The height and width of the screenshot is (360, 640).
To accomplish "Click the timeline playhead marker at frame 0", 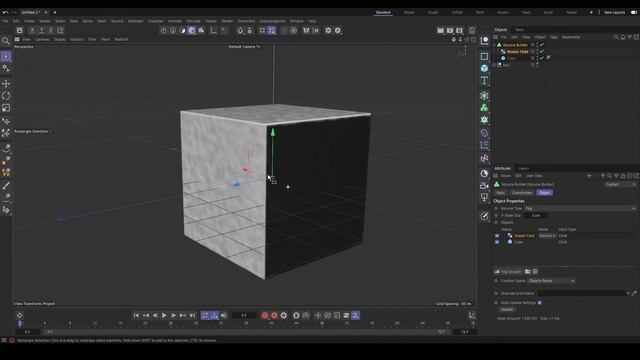I will pos(20,324).
